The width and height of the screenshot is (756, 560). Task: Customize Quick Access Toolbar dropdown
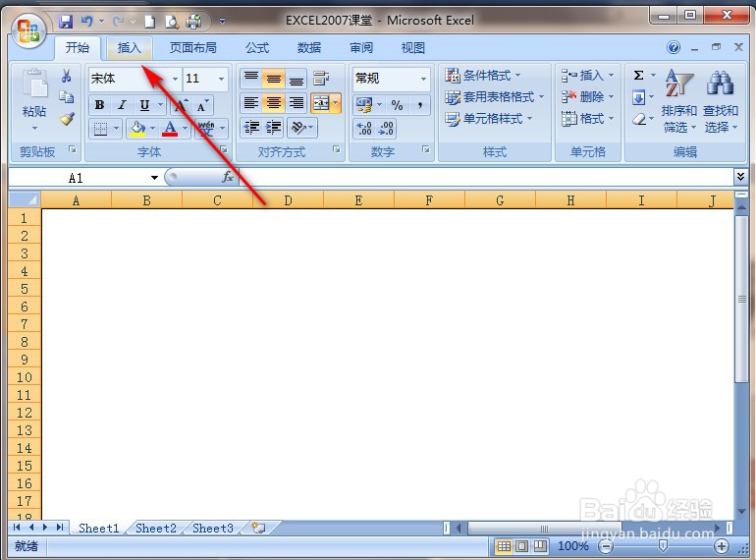222,22
